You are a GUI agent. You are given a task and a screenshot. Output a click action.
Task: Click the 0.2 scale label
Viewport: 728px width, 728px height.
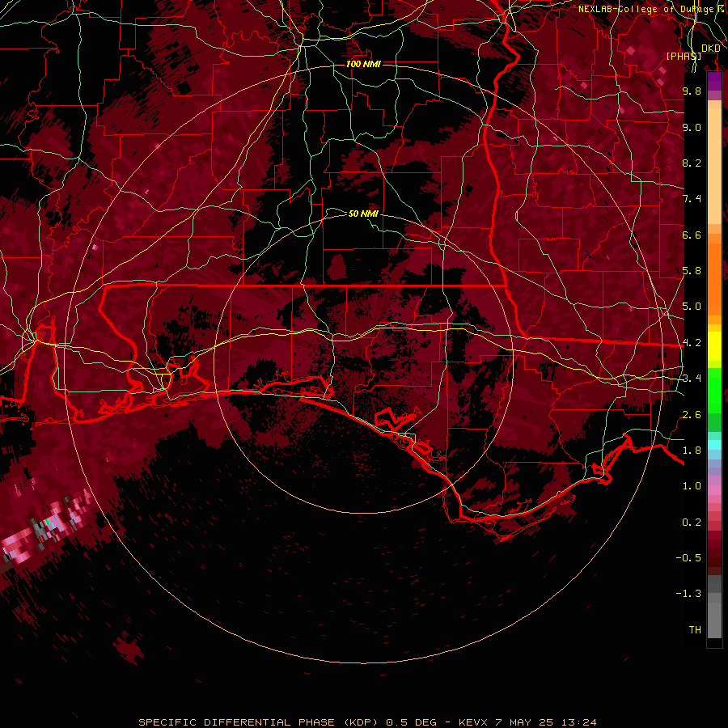pyautogui.click(x=692, y=523)
